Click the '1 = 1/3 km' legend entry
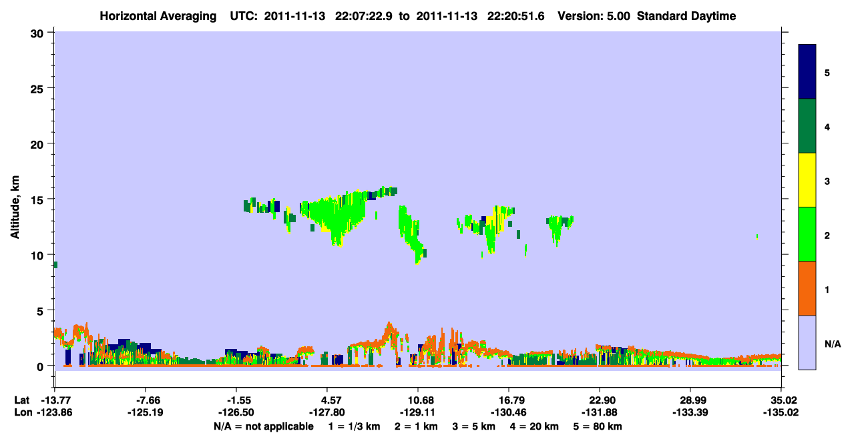Image resolution: width=868 pixels, height=445 pixels. 354,426
